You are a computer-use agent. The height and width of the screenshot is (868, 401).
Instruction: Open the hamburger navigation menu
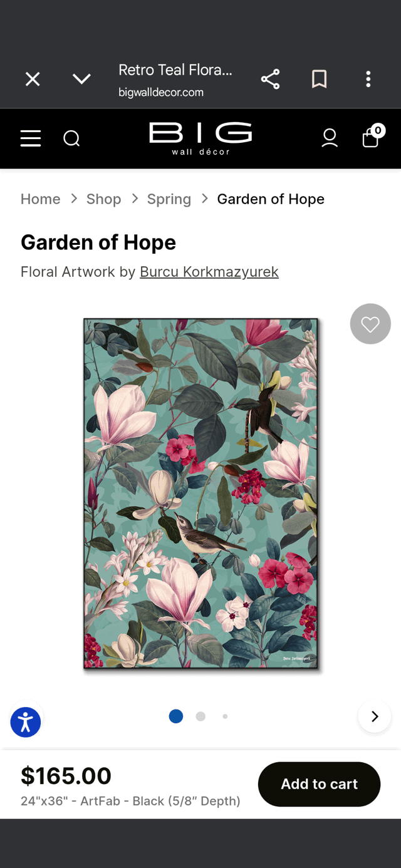coord(31,138)
